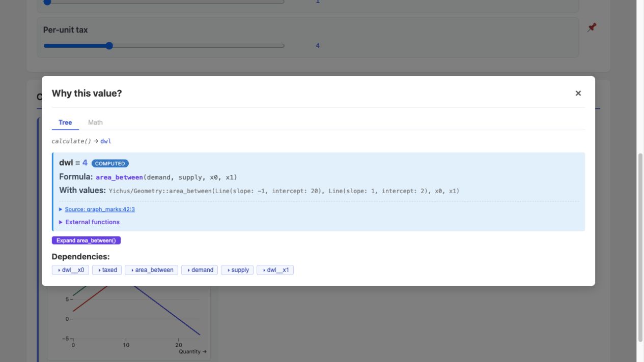Open the dwl__x1 dependency chip
The width and height of the screenshot is (644, 362).
(275, 270)
